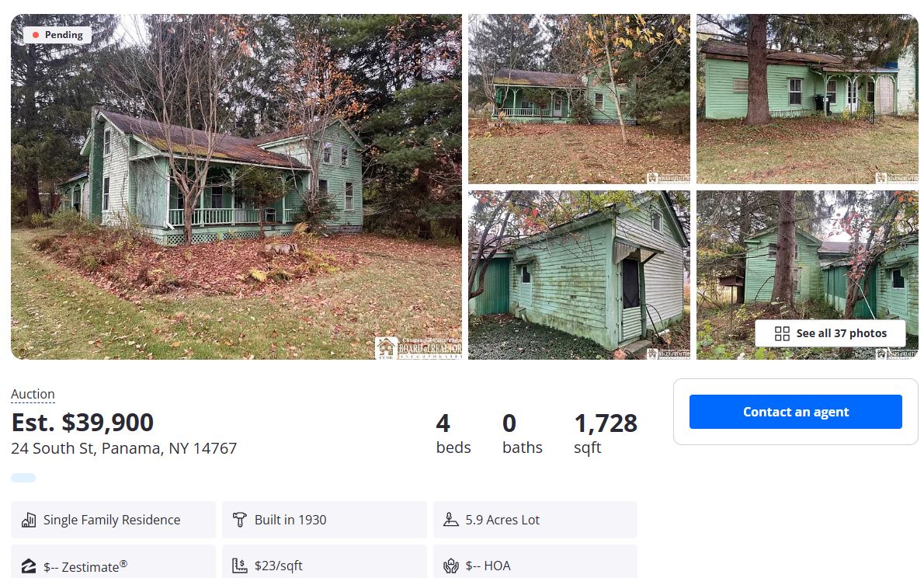
Task: Open the bottom right backyard photo
Action: coord(808,275)
